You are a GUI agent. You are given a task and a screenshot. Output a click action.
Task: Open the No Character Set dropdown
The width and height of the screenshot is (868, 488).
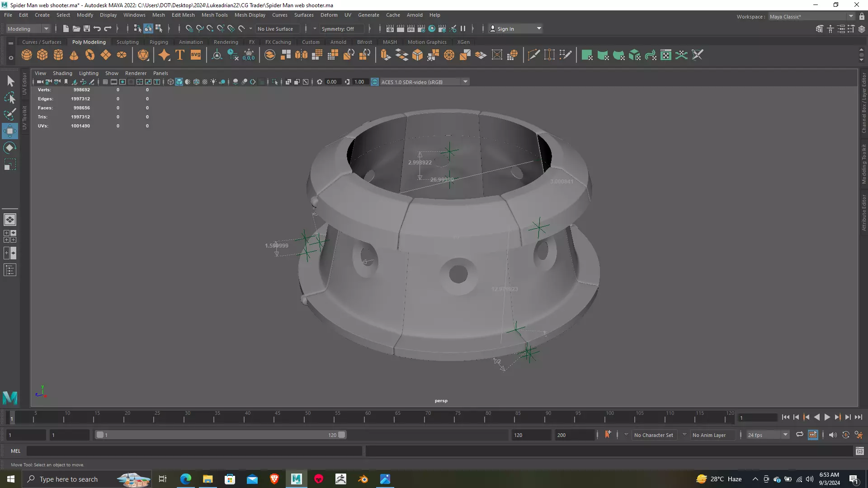[x=654, y=435]
